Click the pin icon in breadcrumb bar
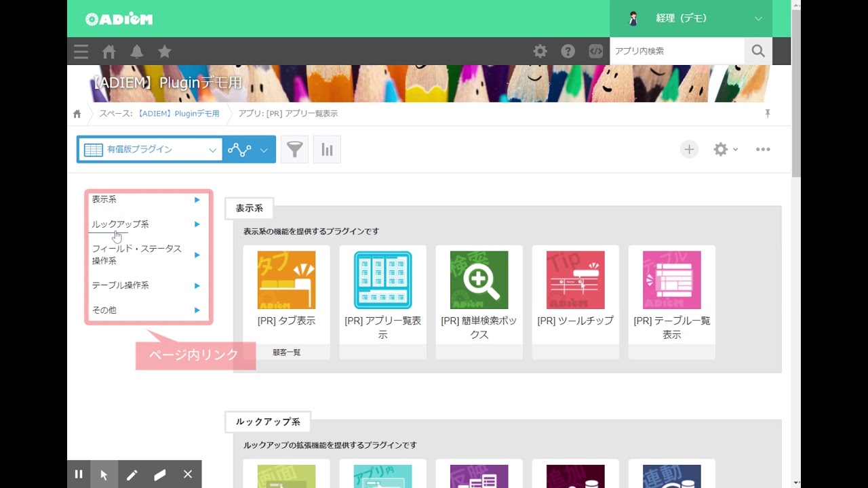The image size is (868, 488). [x=768, y=113]
